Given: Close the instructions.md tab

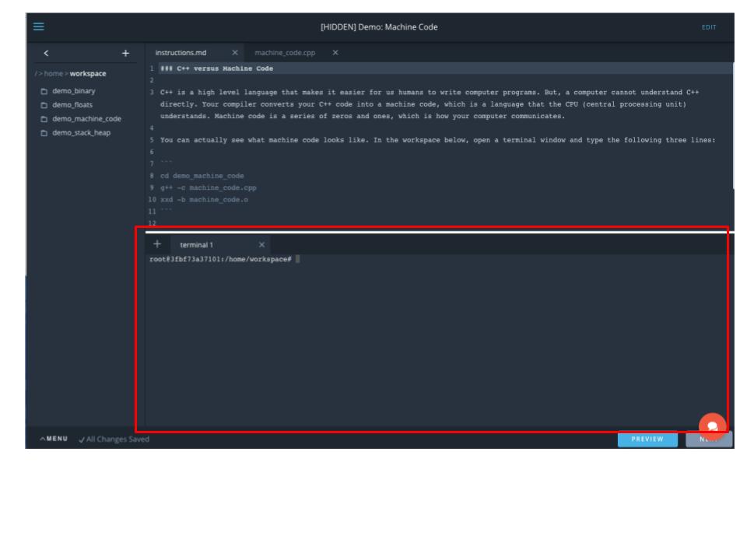Looking at the screenshot, I should click(x=235, y=53).
